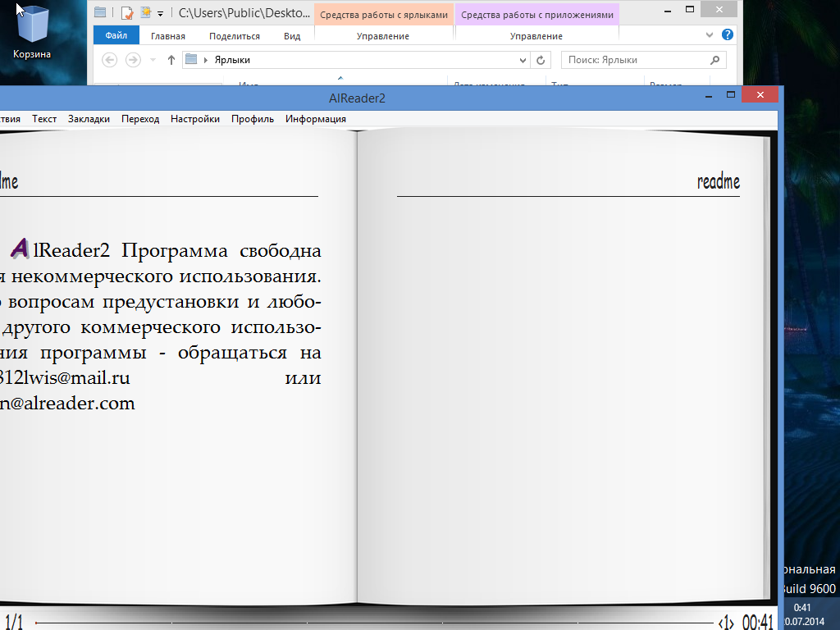Click the AlReader logo letter A in text

click(20, 249)
